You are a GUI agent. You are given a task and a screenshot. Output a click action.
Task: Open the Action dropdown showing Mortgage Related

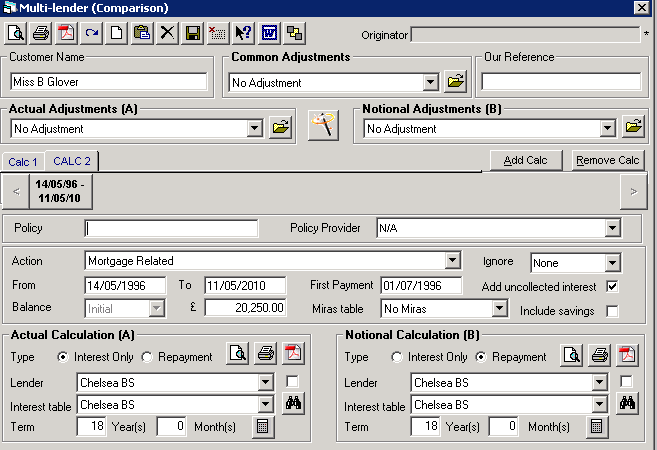point(453,261)
